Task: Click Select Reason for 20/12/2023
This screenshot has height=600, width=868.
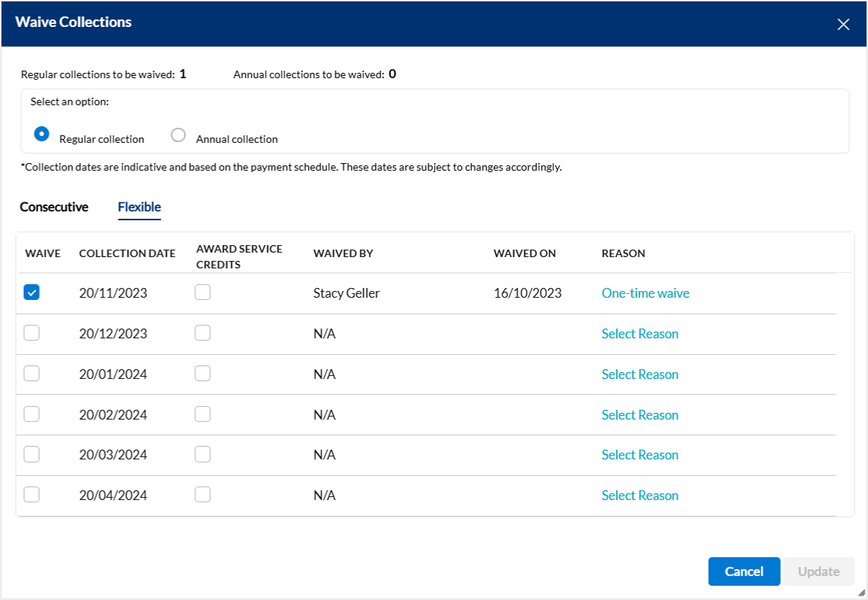Action: [x=640, y=334]
